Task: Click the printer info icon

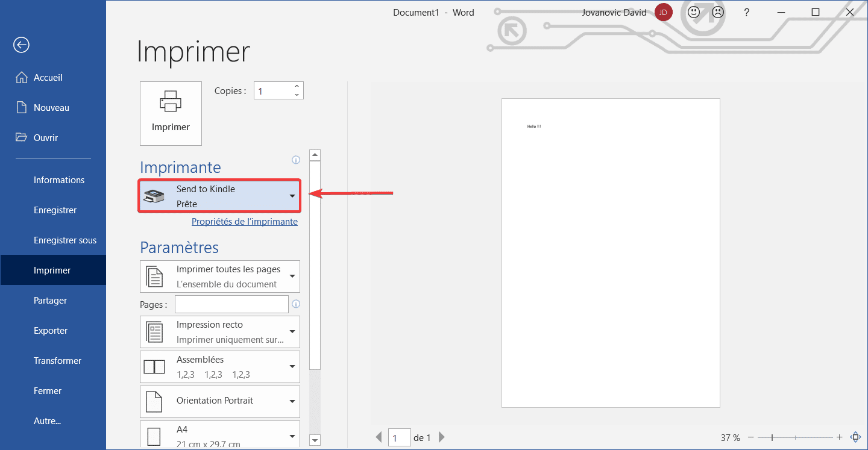Action: (296, 160)
